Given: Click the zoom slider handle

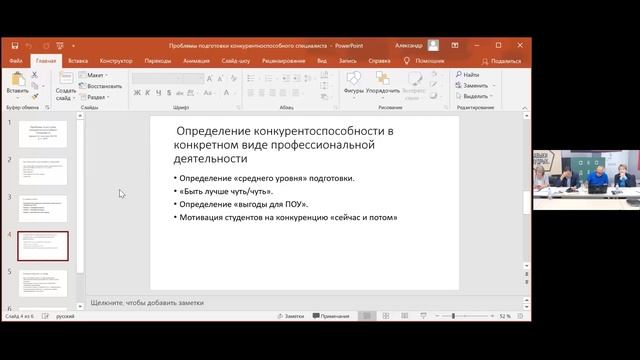Looking at the screenshot, I should tap(453, 316).
